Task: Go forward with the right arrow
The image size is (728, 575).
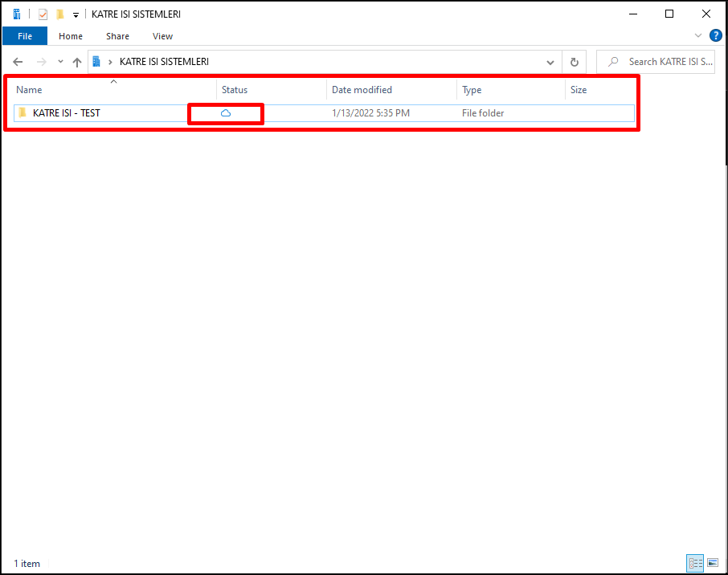Action: point(41,62)
